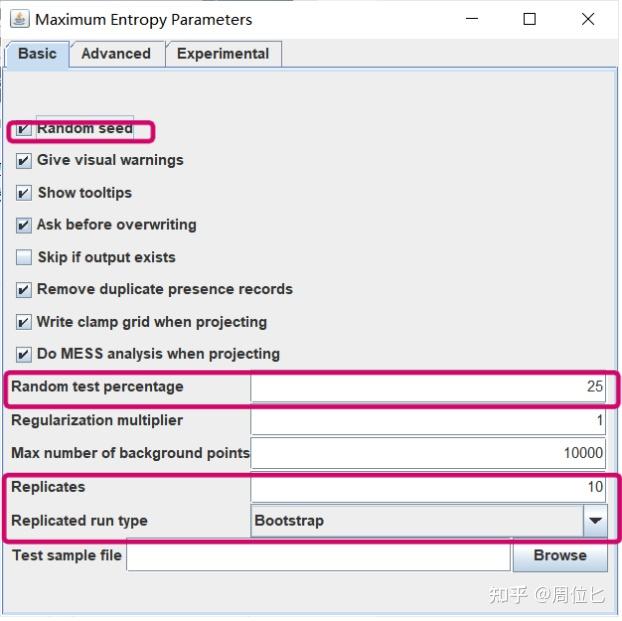The height and width of the screenshot is (621, 622).
Task: Toggle Ask before overwriting checkbox
Action: [24, 225]
